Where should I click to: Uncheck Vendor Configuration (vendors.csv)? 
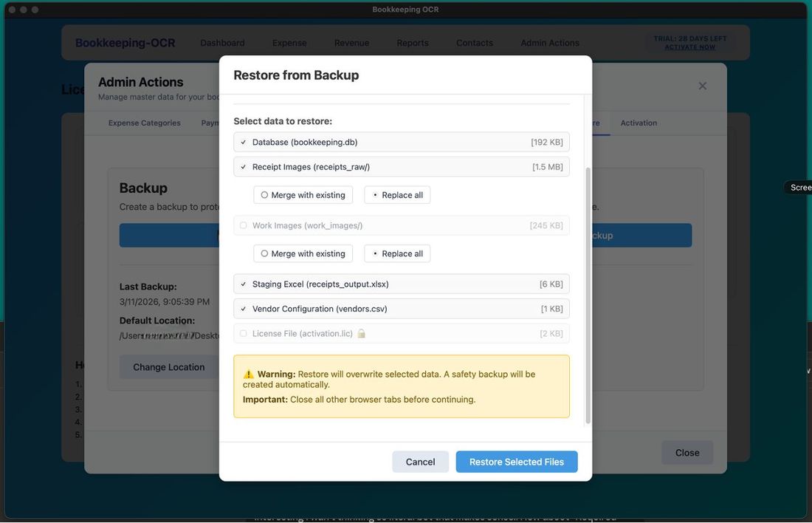point(243,308)
